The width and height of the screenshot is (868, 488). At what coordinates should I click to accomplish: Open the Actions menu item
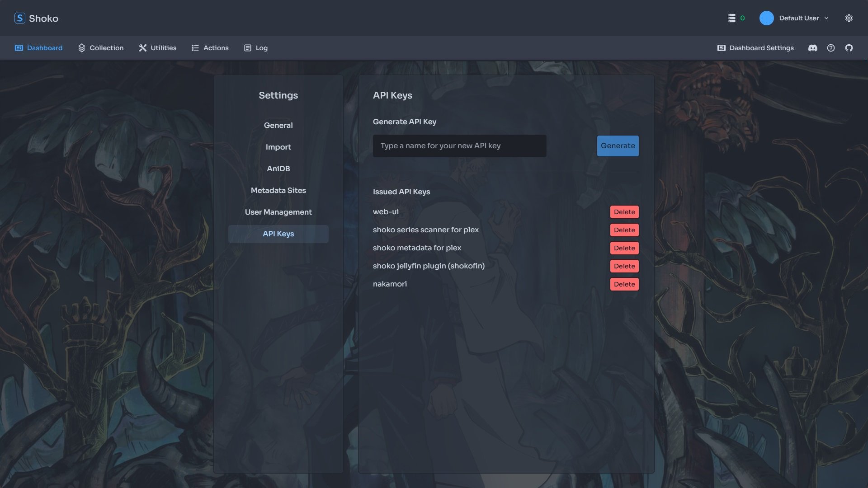pos(216,48)
